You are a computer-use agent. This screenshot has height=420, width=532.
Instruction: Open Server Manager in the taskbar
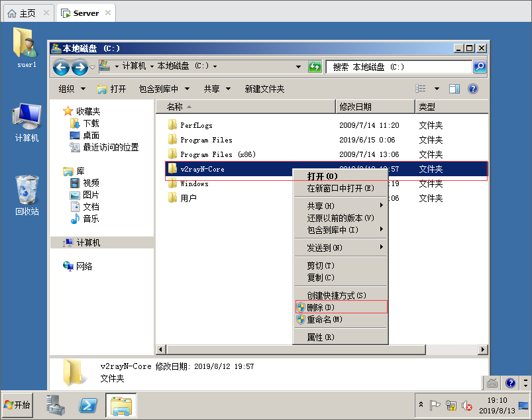pyautogui.click(x=56, y=405)
